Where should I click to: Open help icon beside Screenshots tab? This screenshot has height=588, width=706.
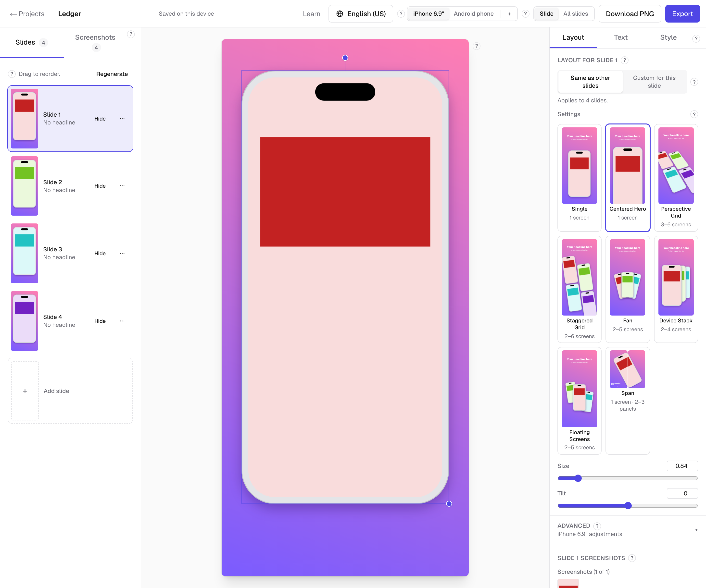[131, 34]
